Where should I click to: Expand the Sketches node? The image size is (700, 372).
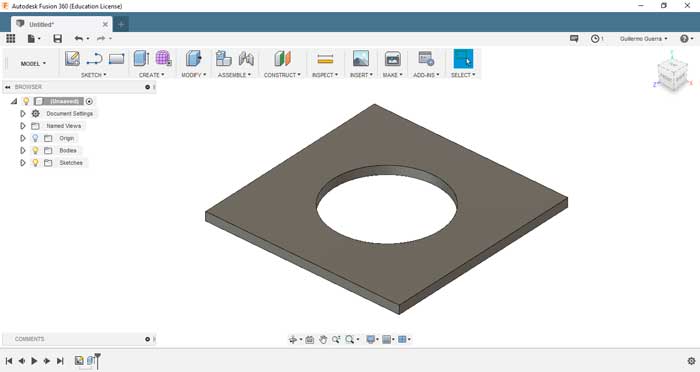[x=22, y=163]
